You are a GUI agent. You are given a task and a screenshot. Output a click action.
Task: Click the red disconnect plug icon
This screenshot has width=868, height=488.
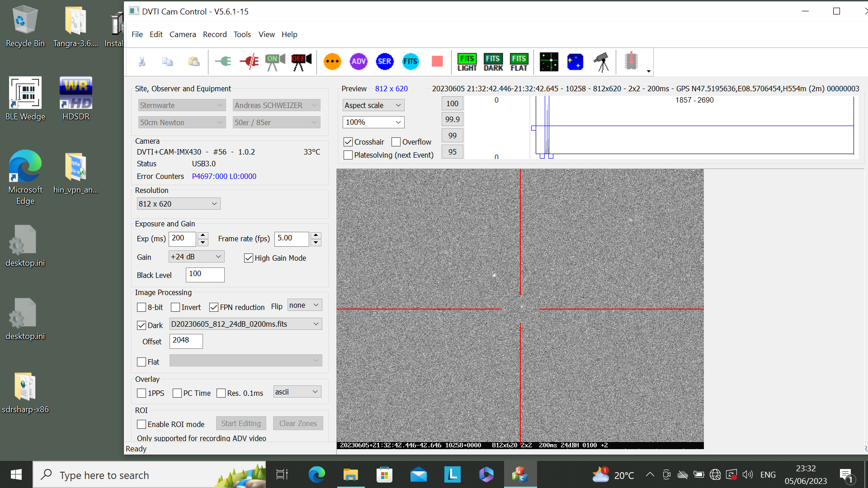coord(249,61)
